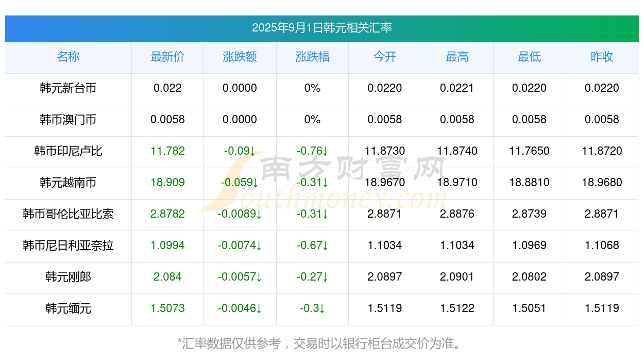The height and width of the screenshot is (360, 644).
Task: Click highest price 1.5122
Action: 457,308
